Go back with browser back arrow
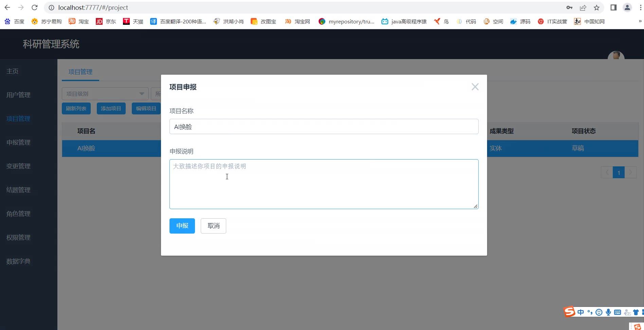Screen dimensions: 644x330 coord(7,7)
